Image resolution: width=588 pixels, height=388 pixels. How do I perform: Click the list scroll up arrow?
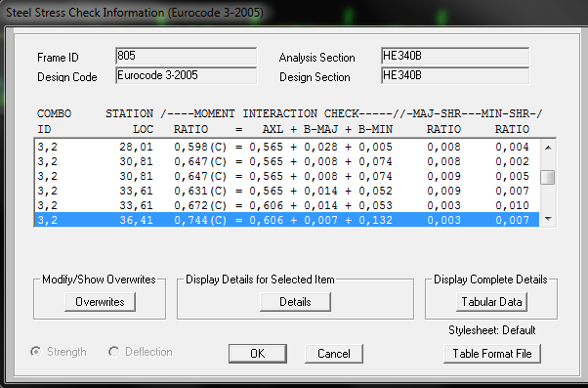pos(548,148)
